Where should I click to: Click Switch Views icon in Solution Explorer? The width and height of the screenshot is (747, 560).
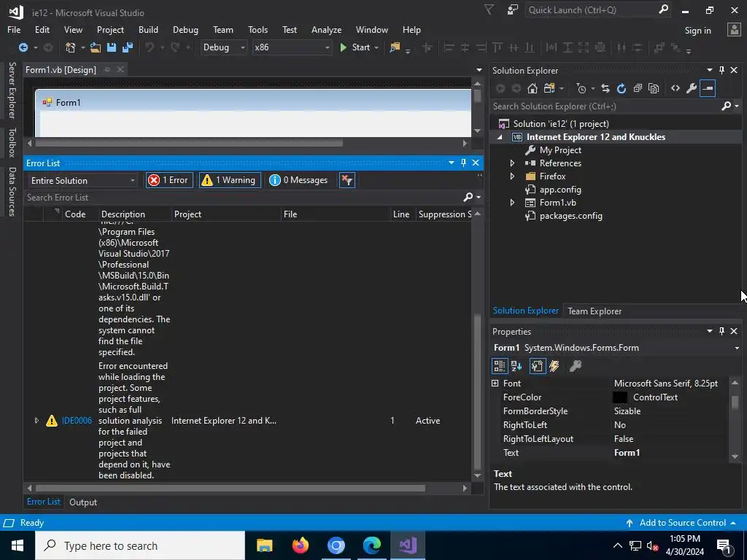tap(549, 88)
